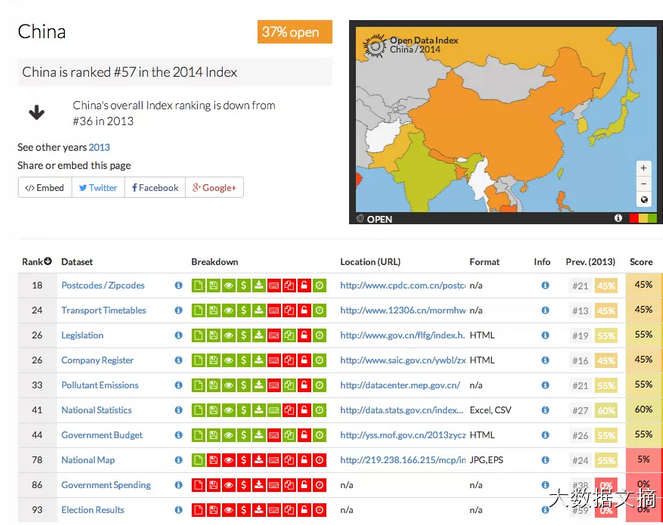Image resolution: width=663 pixels, height=525 pixels.
Task: Open the data.stats.gov.cn location URL
Action: (401, 410)
